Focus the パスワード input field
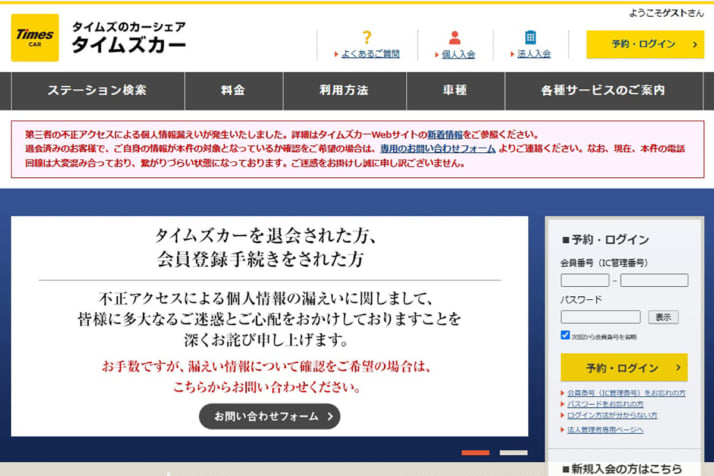 601,317
